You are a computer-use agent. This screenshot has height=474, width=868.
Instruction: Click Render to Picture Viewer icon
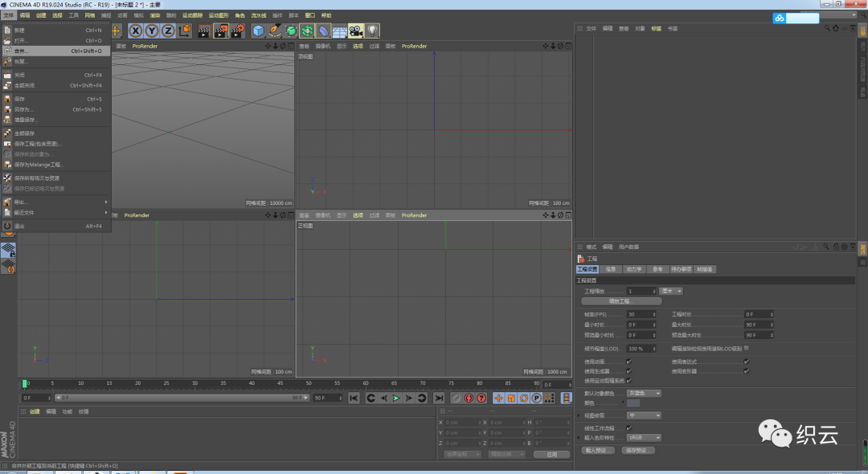(x=221, y=31)
